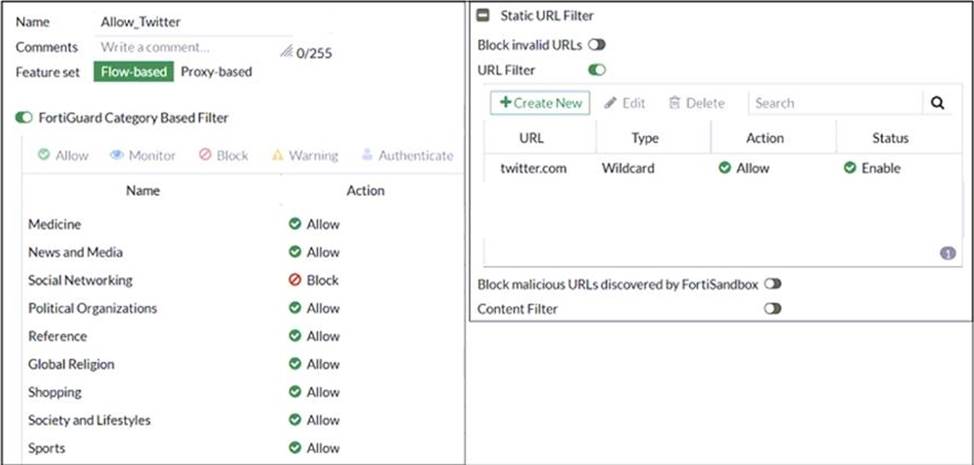Image resolution: width=974 pixels, height=465 pixels.
Task: Click the Delete trash icon in URL filter
Action: point(675,103)
